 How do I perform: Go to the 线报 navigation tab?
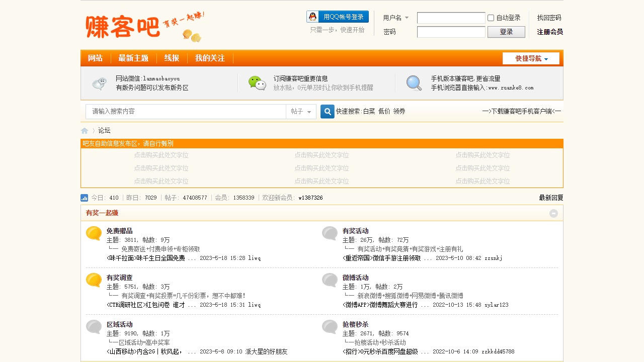click(172, 58)
